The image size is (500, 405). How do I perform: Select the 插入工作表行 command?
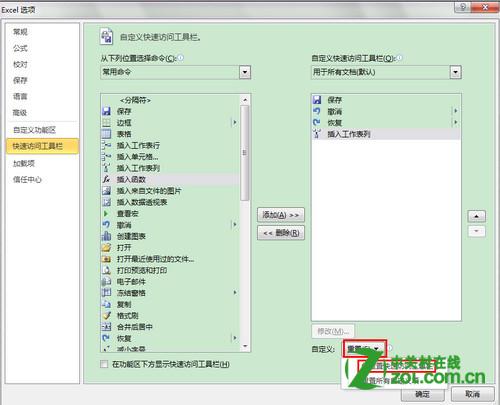[x=170, y=145]
